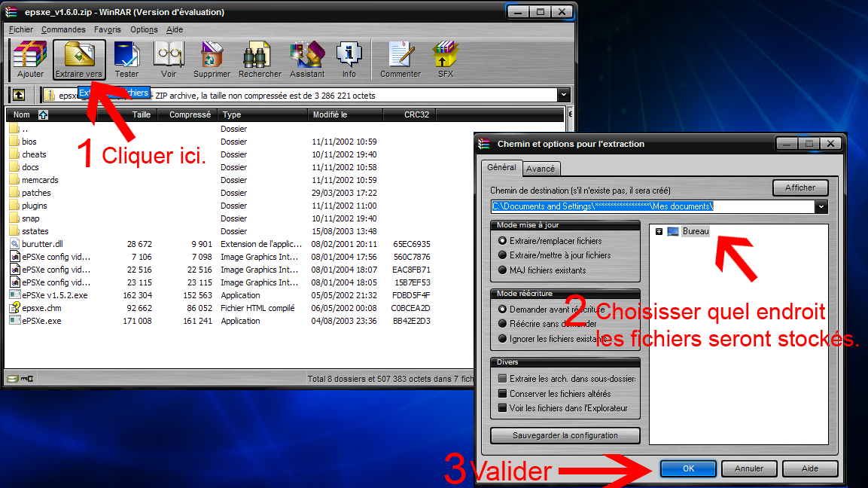Open the archive address bar dropdown

click(x=563, y=96)
